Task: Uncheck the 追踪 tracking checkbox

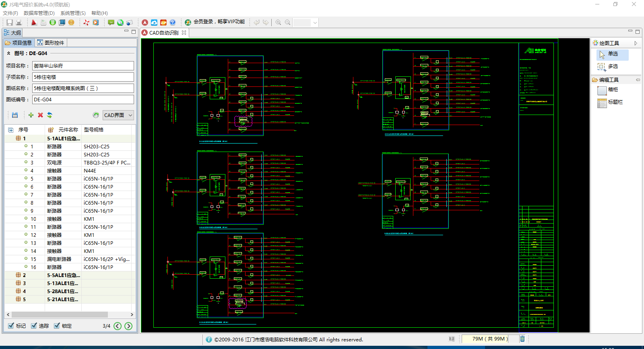Action: pyautogui.click(x=34, y=326)
